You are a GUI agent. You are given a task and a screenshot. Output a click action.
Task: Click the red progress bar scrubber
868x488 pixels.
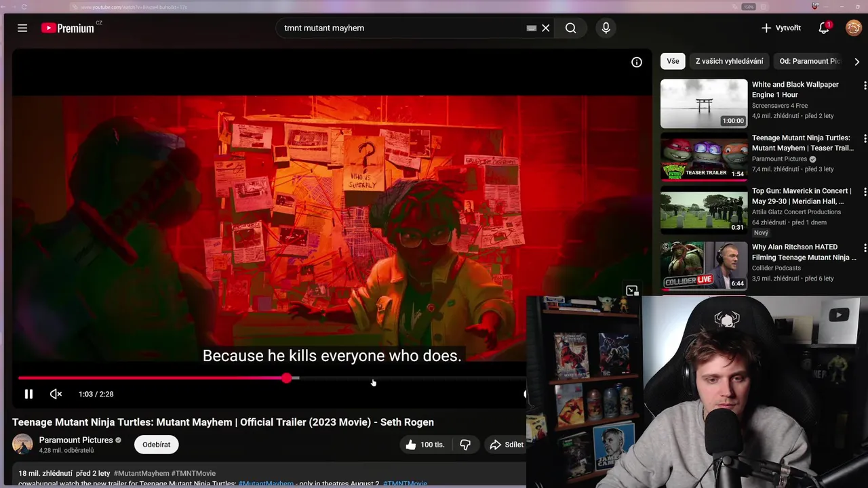click(x=287, y=378)
